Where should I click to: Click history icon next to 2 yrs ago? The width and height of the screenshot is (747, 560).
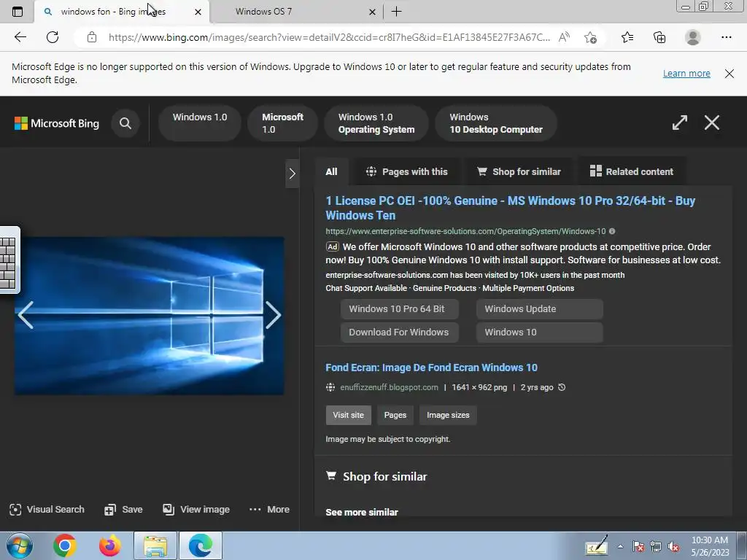(x=562, y=387)
